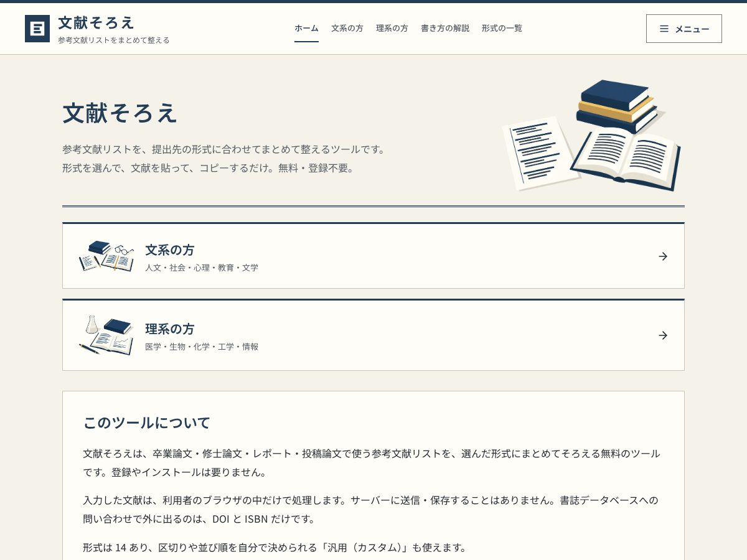This screenshot has height=560, width=747.
Task: Click the header tagline 参考文献リストをまとめて整える
Action: tap(114, 40)
